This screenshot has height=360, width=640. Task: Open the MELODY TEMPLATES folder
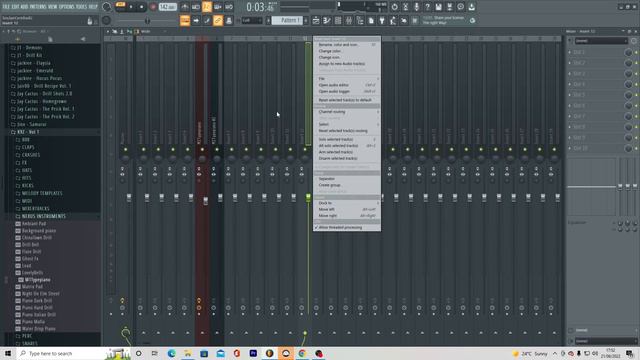(x=42, y=193)
